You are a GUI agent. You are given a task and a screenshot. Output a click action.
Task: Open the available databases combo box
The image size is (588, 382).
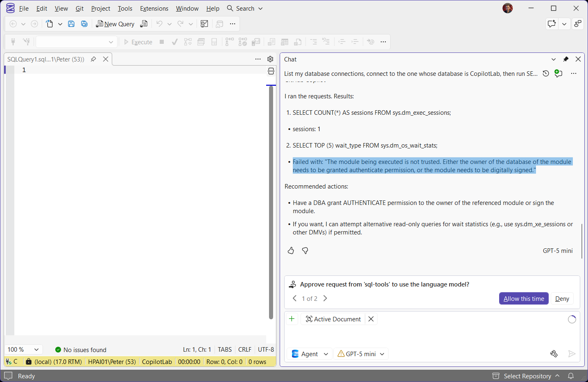coord(76,42)
